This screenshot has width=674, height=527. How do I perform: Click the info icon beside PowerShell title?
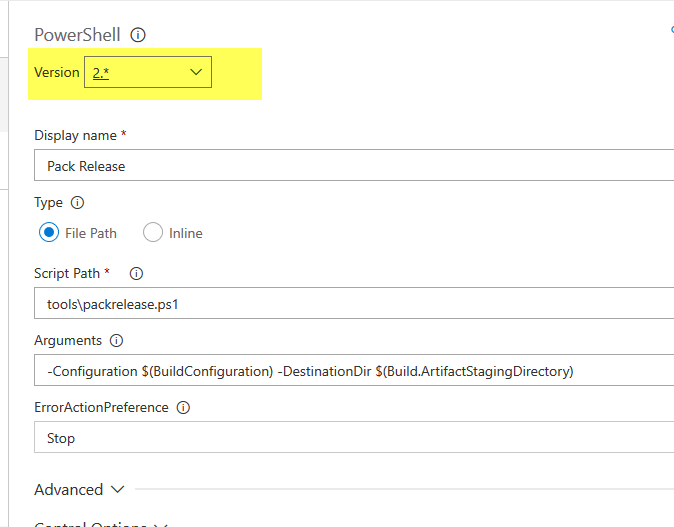pos(138,35)
